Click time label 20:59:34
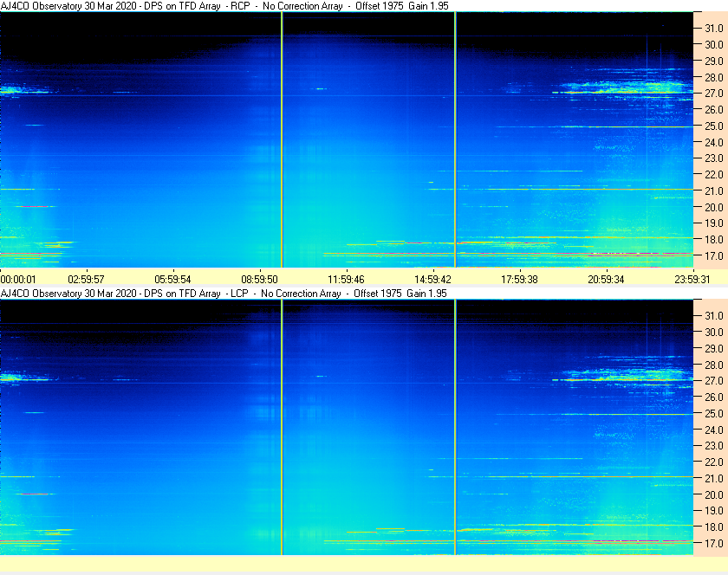Screen dimensions: 728x575 coord(607,280)
